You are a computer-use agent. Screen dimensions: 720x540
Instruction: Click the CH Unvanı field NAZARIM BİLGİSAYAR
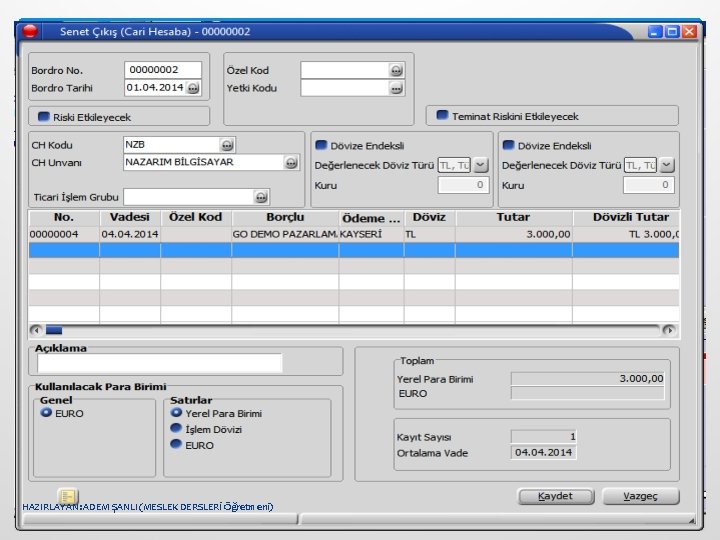pos(204,162)
